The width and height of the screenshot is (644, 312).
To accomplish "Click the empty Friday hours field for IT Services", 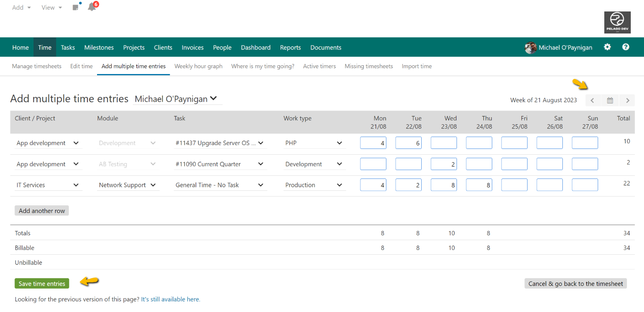I will 514,185.
